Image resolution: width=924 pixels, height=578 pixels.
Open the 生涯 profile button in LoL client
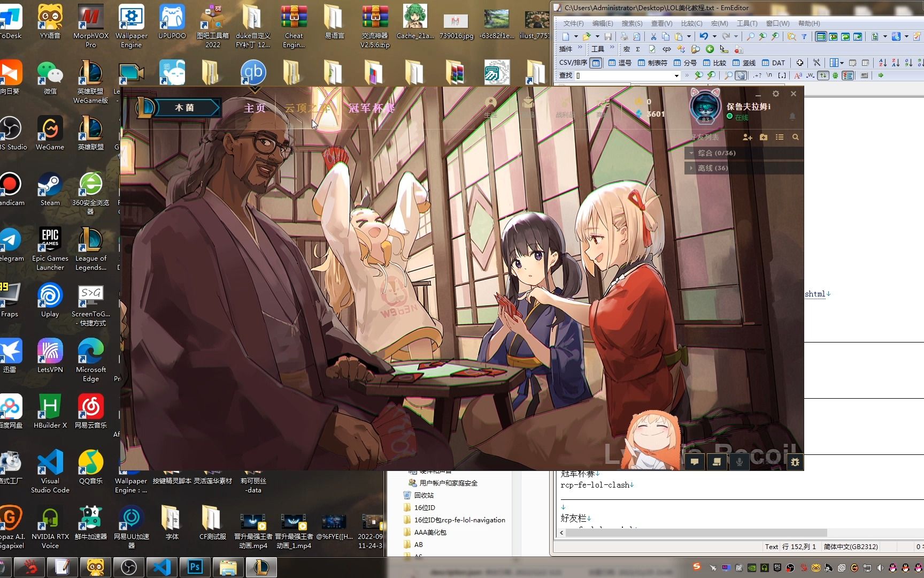click(490, 107)
